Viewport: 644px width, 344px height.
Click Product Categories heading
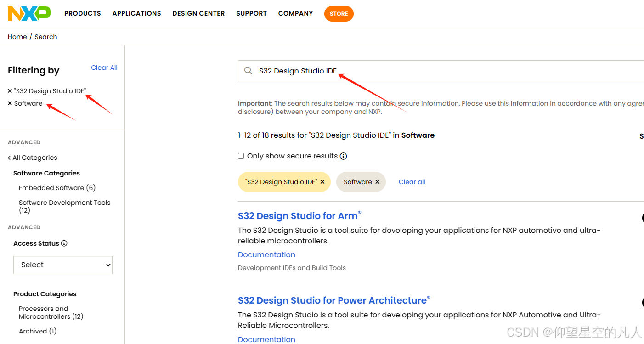(45, 294)
